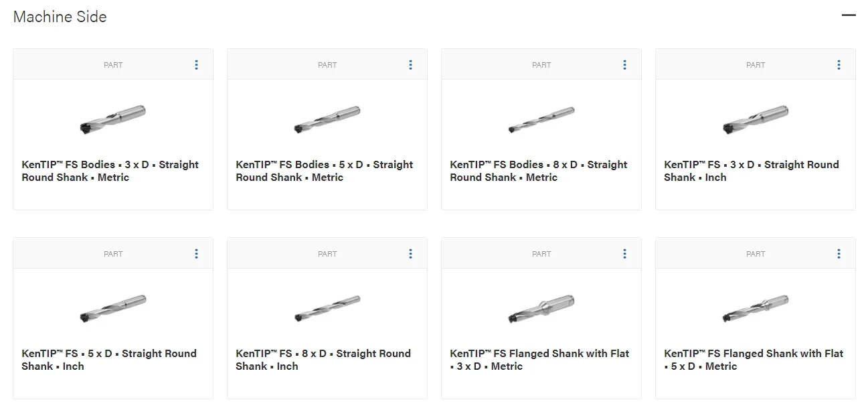This screenshot has height=412, width=868.
Task: Open KenTIP FS Bodies 8 x D Metric link
Action: click(x=538, y=171)
